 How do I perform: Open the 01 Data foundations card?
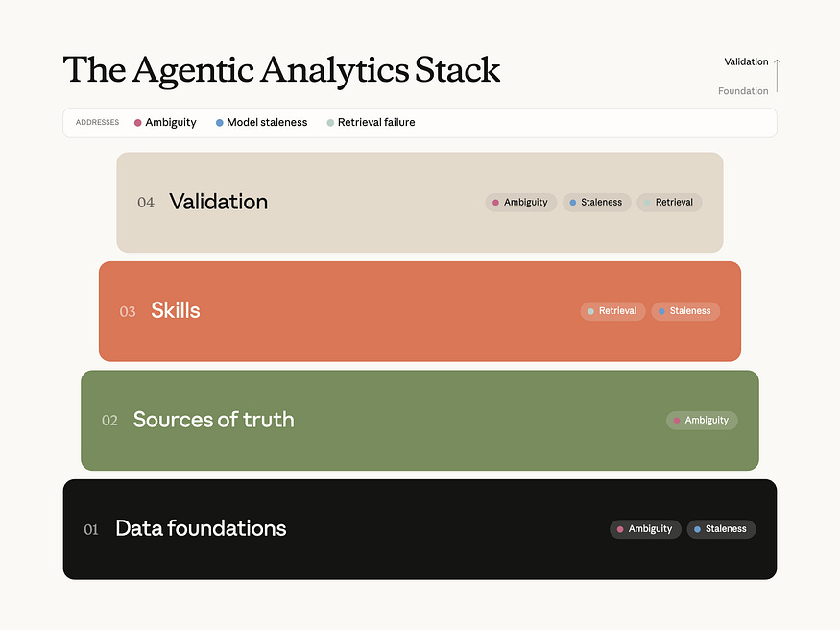[x=420, y=529]
